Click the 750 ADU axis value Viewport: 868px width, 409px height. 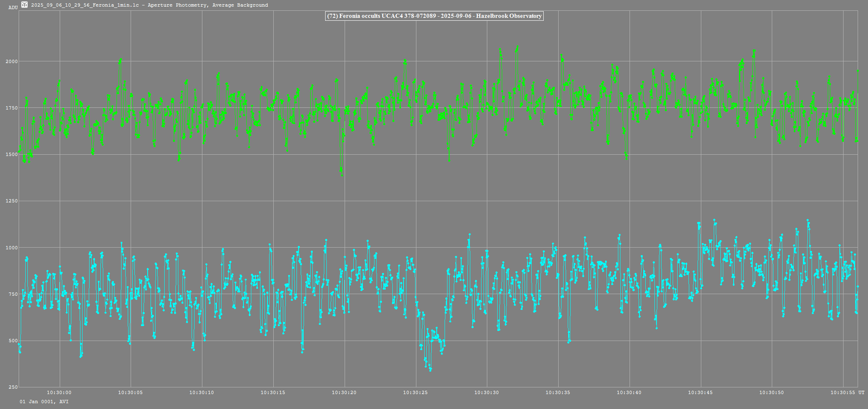[x=13, y=294]
